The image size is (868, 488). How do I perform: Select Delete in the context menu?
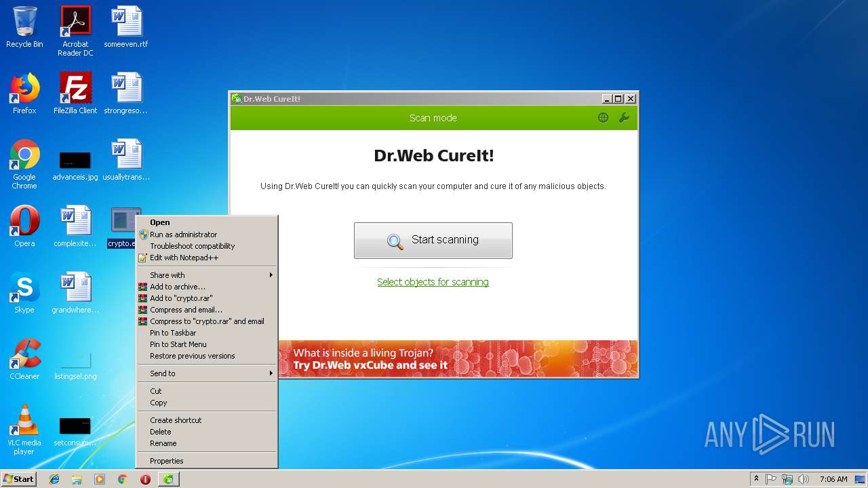click(x=207, y=432)
